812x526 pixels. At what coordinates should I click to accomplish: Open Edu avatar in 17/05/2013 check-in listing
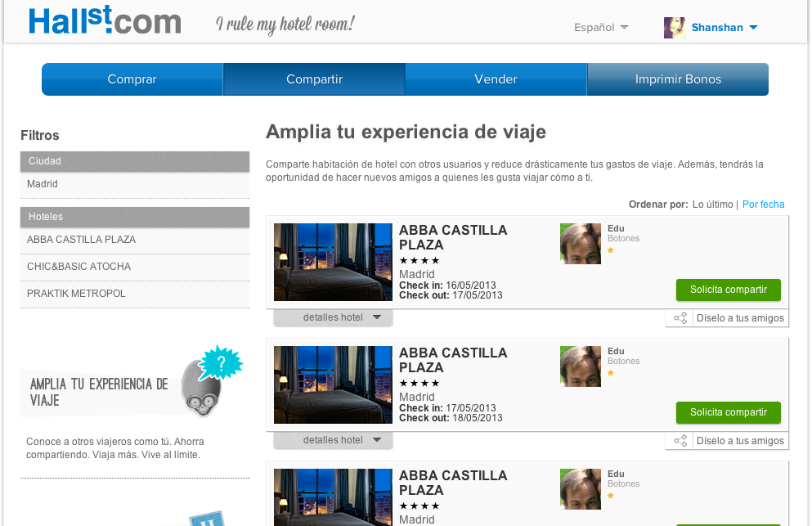coord(581,366)
